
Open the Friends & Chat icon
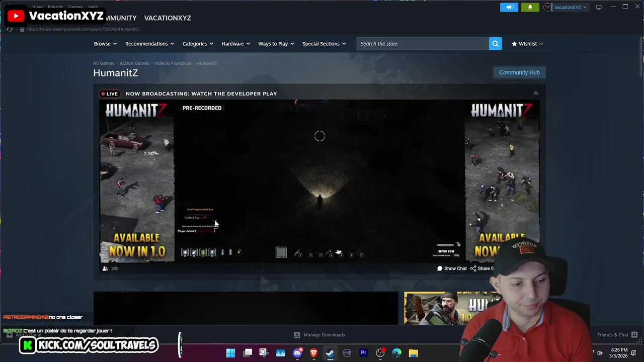point(634,335)
